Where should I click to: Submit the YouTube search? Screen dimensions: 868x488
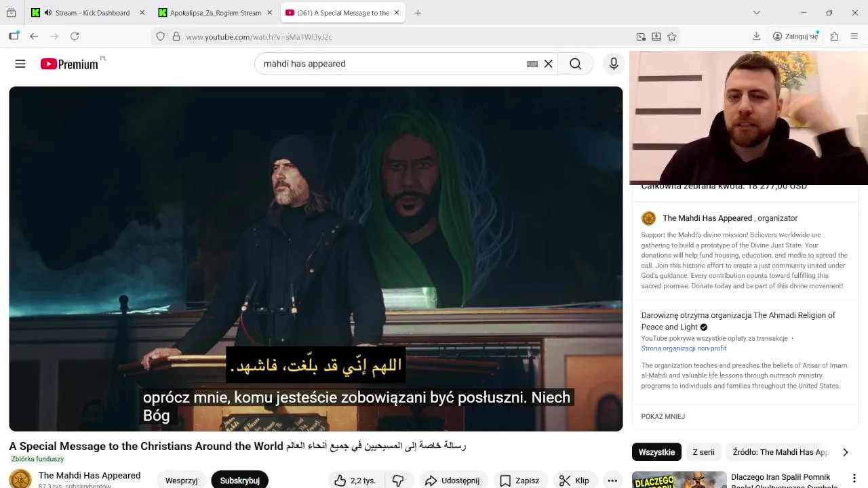576,64
